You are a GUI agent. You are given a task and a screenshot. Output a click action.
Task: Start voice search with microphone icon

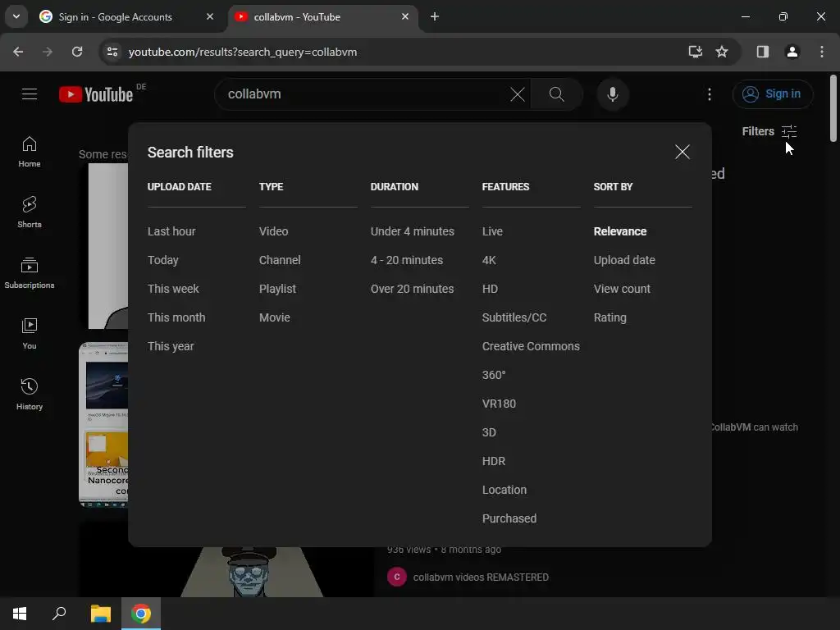pyautogui.click(x=612, y=94)
